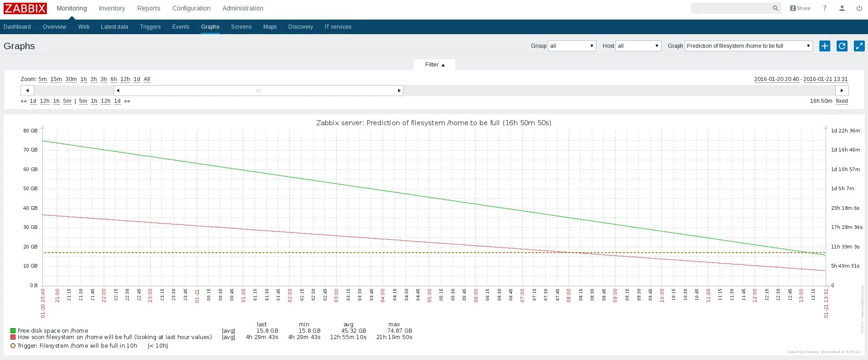This screenshot has width=868, height=360.
Task: Open the Triggers submenu
Action: click(151, 27)
